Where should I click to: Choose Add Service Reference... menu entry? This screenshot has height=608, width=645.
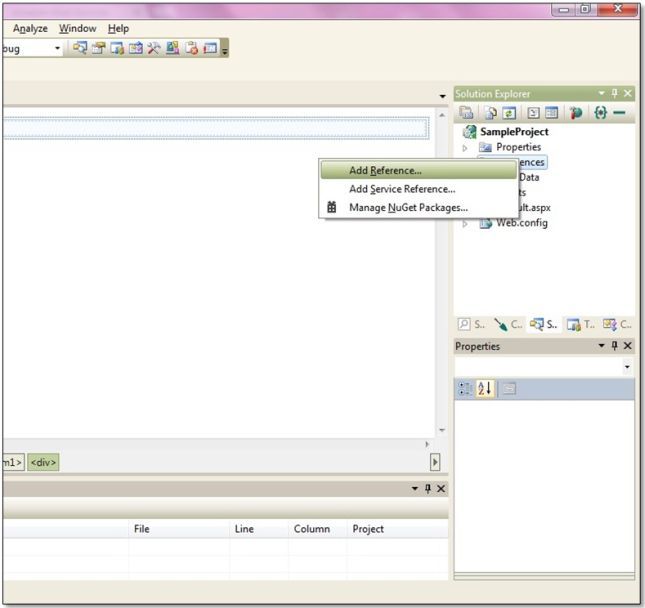tap(418, 189)
